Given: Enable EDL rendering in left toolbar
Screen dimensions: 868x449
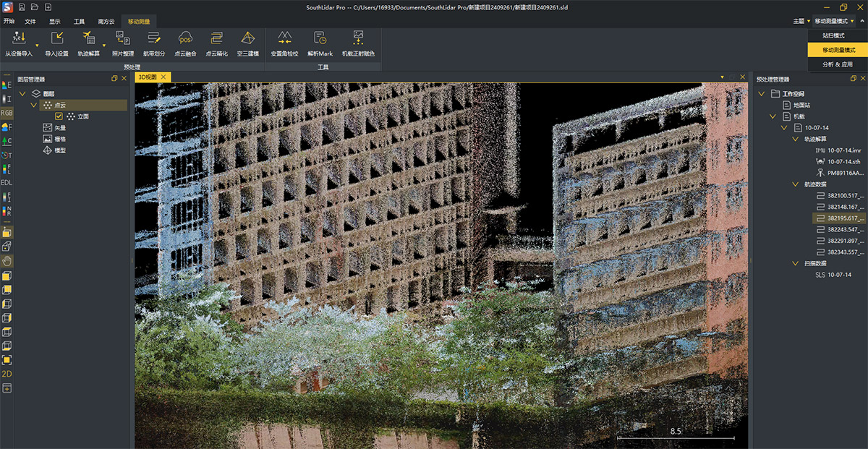Looking at the screenshot, I should (7, 182).
